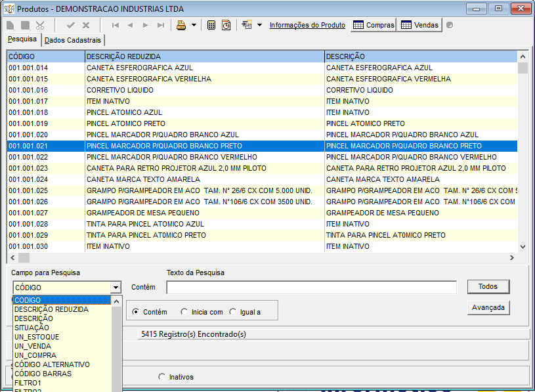Click the Avançada search button

pyautogui.click(x=488, y=308)
